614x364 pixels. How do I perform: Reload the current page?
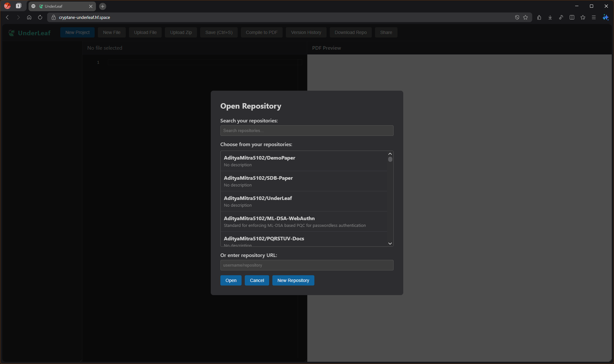[40, 17]
